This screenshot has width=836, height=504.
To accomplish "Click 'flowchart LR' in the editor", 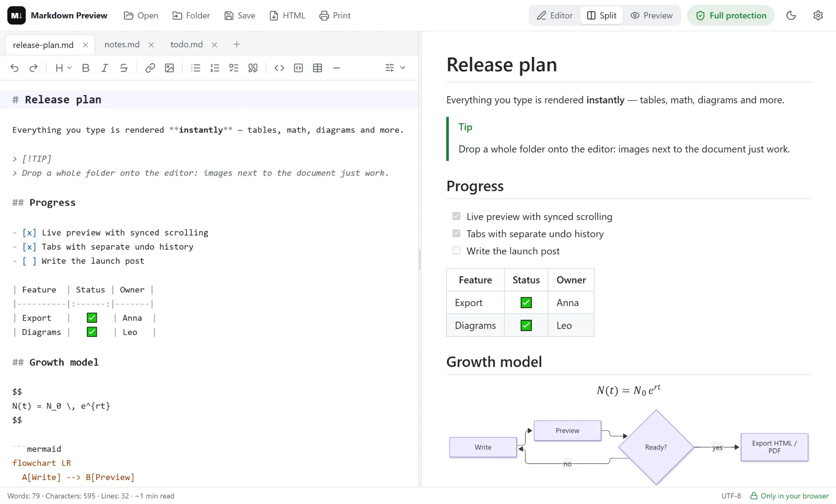I will [x=42, y=463].
